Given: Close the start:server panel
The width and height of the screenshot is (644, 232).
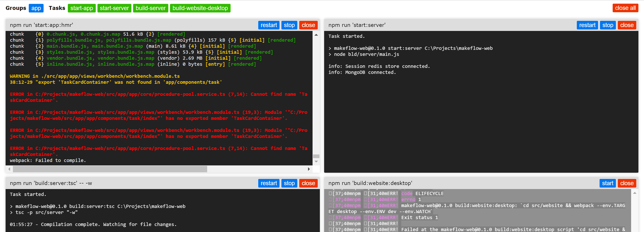Looking at the screenshot, I should 627,25.
